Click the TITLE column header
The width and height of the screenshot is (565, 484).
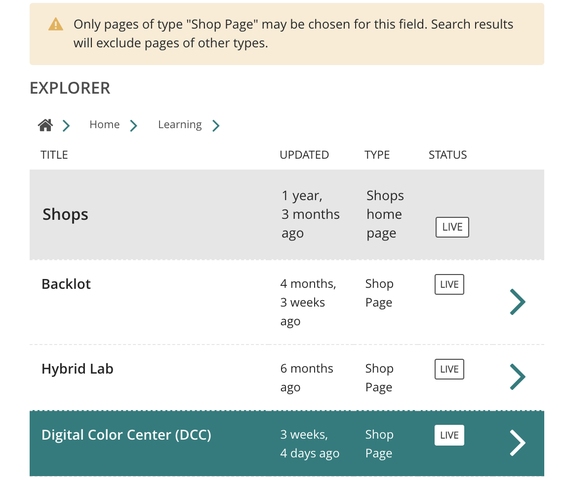[54, 155]
